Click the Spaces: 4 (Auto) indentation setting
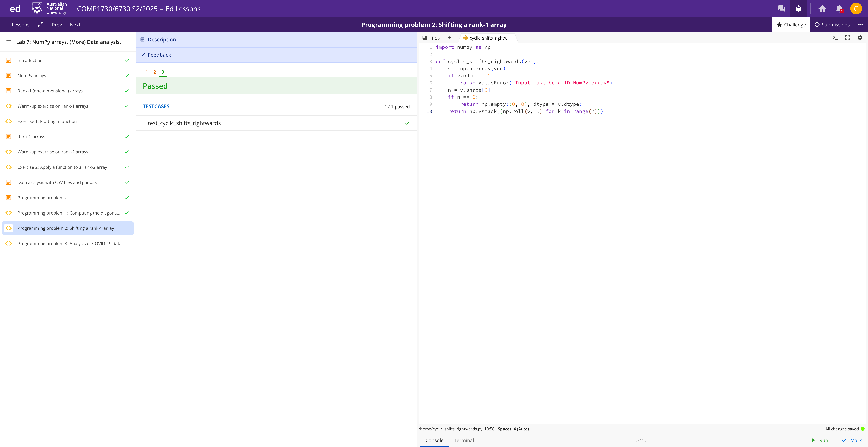The width and height of the screenshot is (868, 447). click(x=513, y=429)
